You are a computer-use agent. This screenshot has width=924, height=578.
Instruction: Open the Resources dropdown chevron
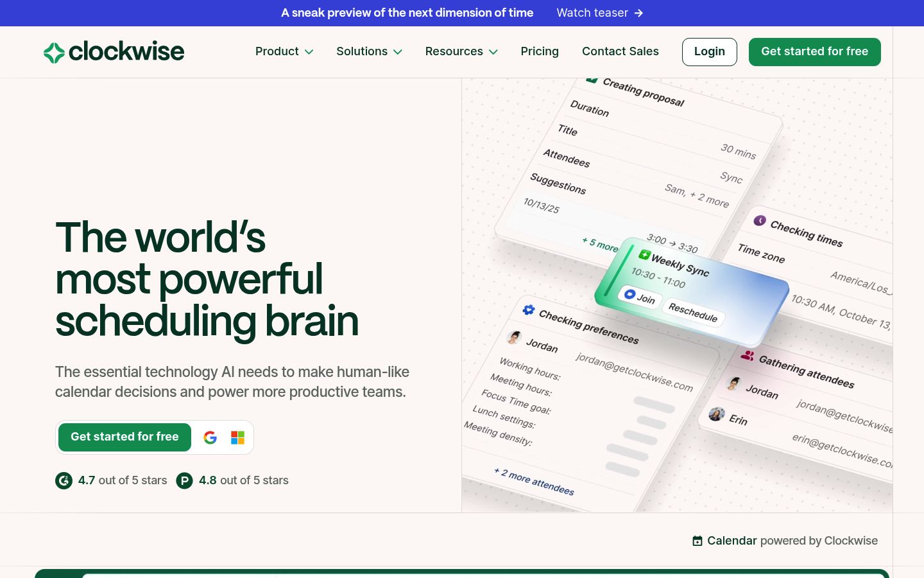tap(493, 52)
